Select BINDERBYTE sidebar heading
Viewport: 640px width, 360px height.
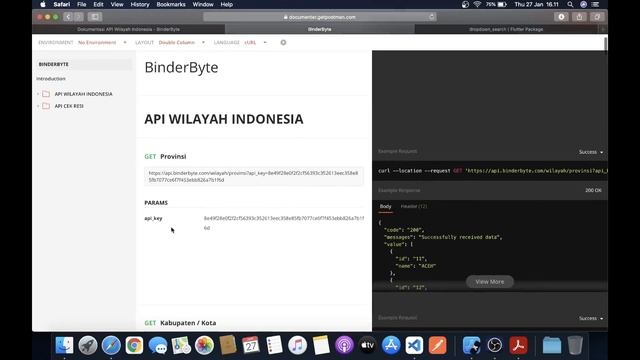tap(53, 64)
